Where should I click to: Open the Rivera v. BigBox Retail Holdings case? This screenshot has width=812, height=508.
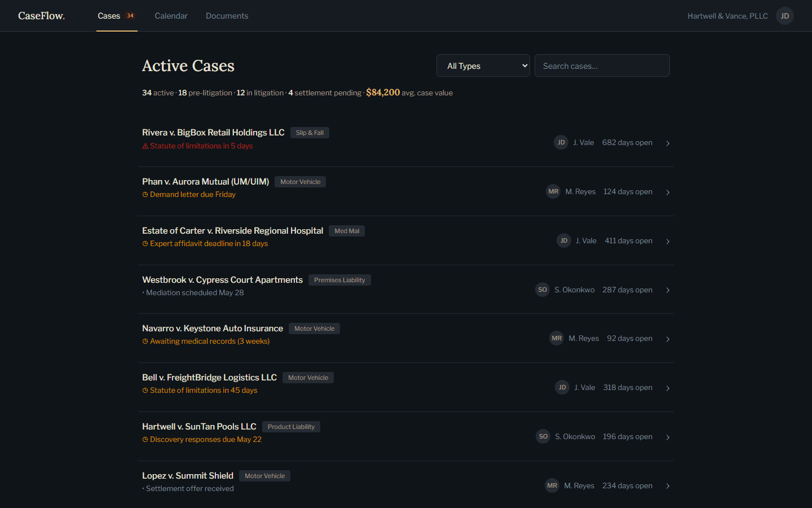[406, 142]
